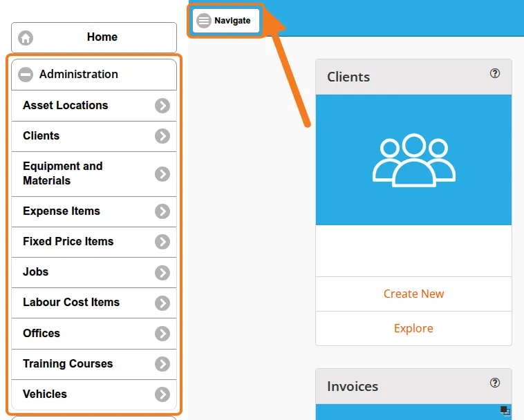
Task: Select Expense Items menu entry
Action: click(94, 211)
